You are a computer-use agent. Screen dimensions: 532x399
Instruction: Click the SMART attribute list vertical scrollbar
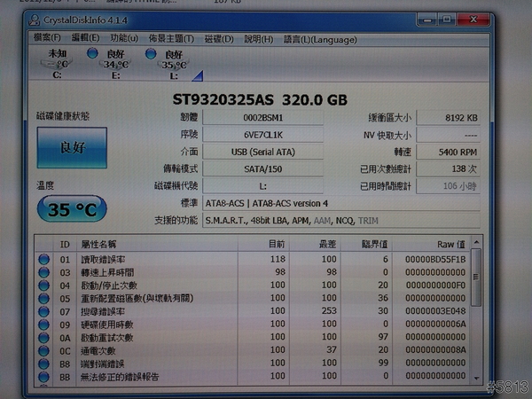476,310
